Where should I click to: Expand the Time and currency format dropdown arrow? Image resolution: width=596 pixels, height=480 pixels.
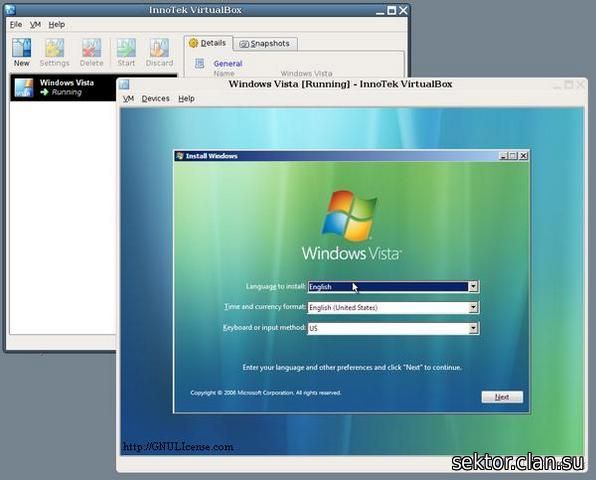(473, 307)
